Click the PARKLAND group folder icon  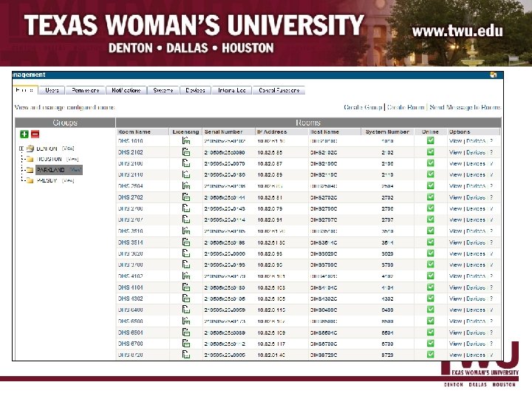(x=30, y=170)
